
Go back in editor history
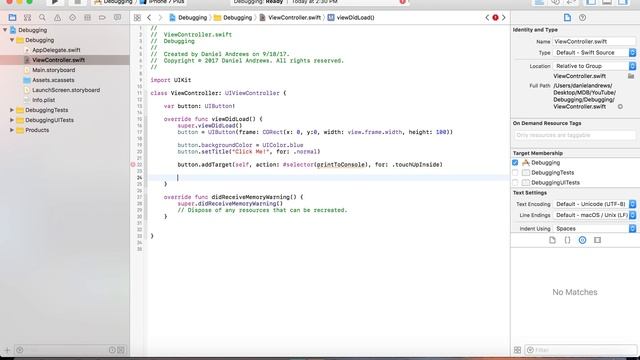click(149, 18)
